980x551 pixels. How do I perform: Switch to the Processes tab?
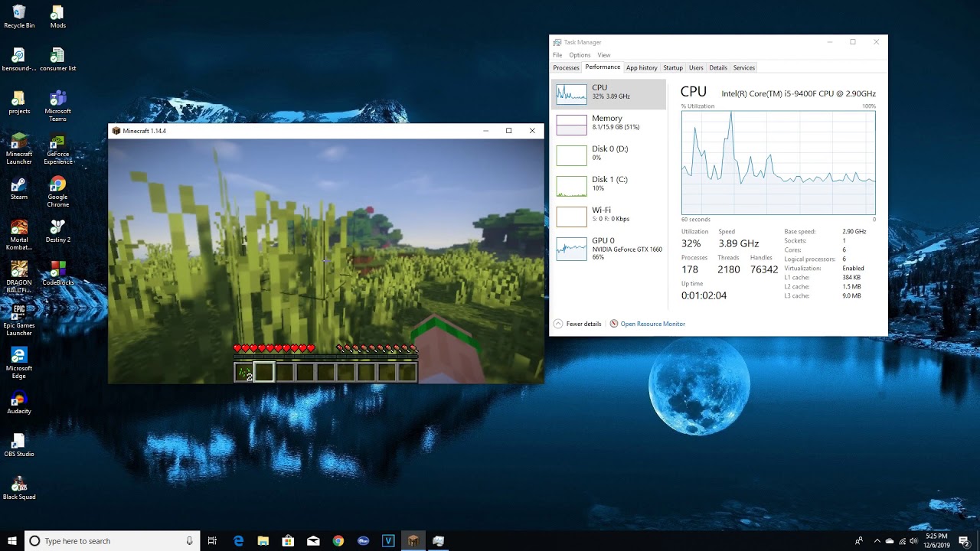tap(567, 67)
